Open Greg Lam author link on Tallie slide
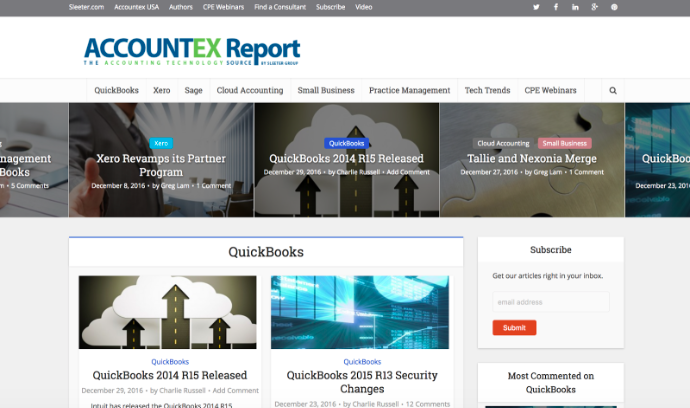This screenshot has width=690, height=408. pyautogui.click(x=547, y=172)
